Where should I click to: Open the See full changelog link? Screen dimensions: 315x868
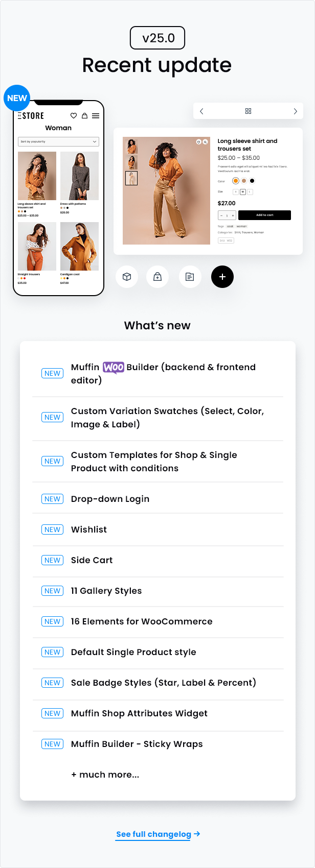[157, 834]
